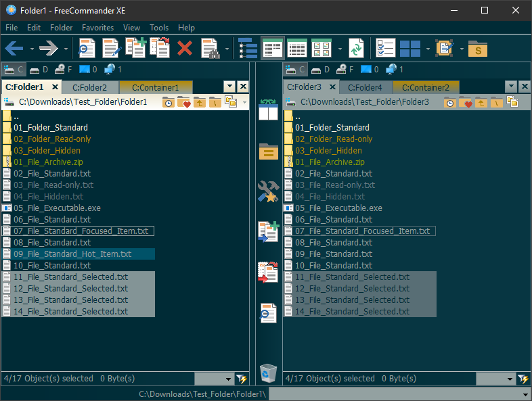Click move icon in middle splitter bar

click(268, 273)
